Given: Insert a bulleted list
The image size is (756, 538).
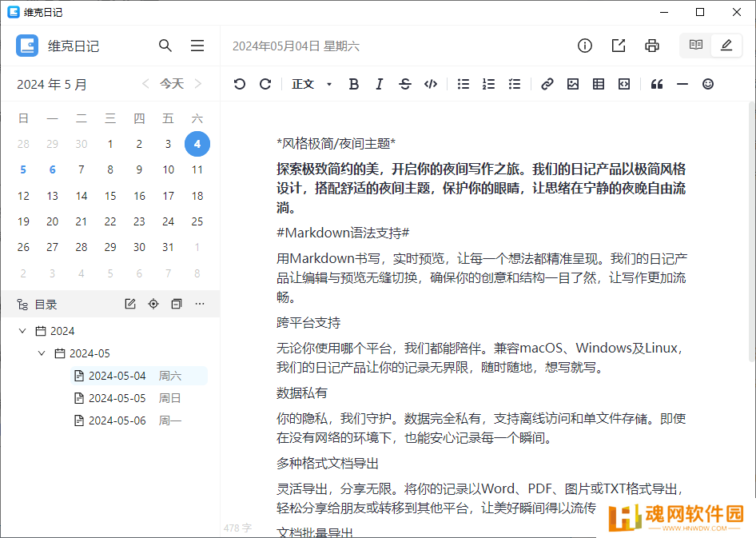Looking at the screenshot, I should (x=464, y=84).
